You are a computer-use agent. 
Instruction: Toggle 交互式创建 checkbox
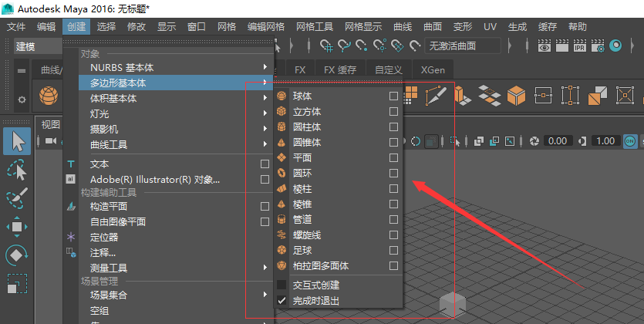click(282, 285)
